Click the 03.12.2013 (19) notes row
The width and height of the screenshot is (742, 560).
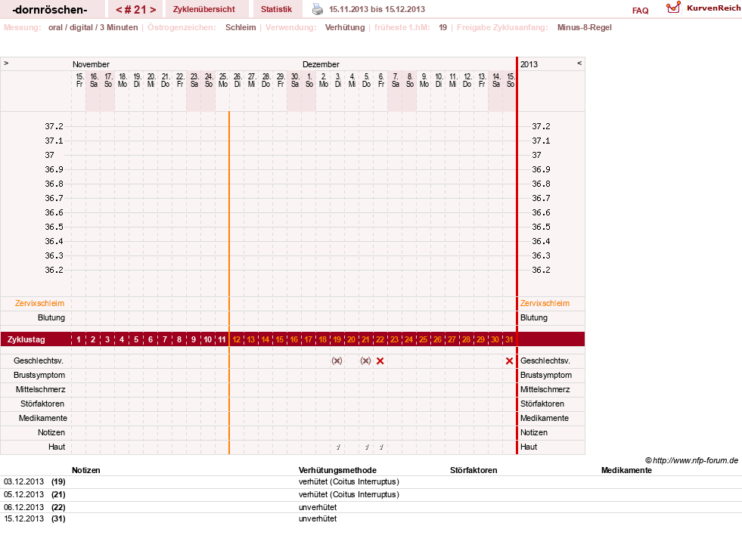tap(371, 482)
